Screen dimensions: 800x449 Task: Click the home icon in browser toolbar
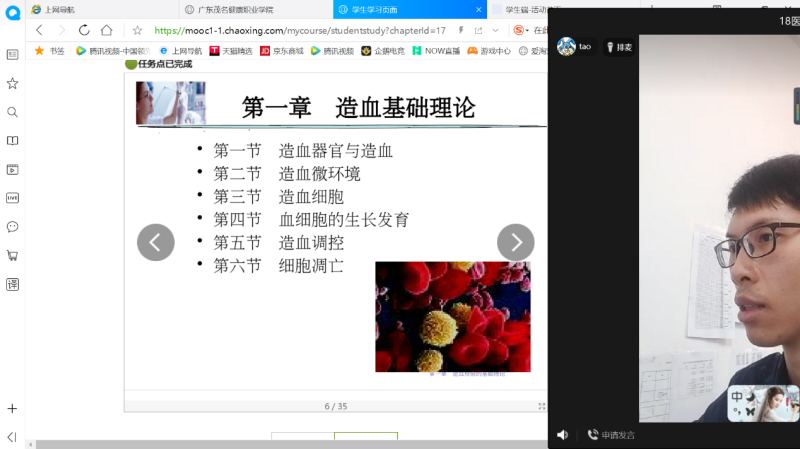[106, 30]
